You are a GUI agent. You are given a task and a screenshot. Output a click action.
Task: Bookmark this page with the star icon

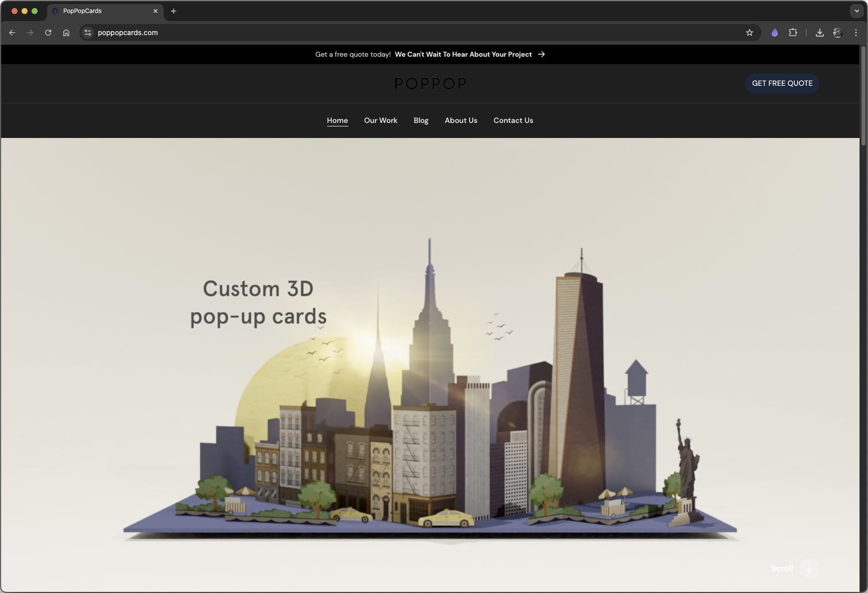coord(750,33)
